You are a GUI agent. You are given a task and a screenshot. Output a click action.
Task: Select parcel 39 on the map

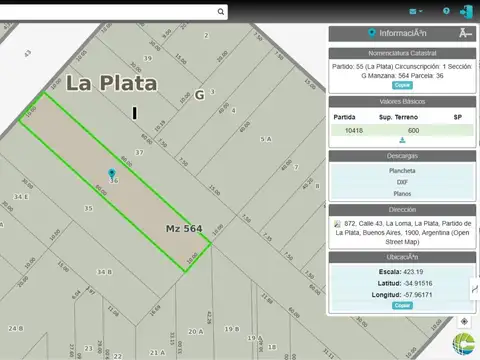(148, 58)
